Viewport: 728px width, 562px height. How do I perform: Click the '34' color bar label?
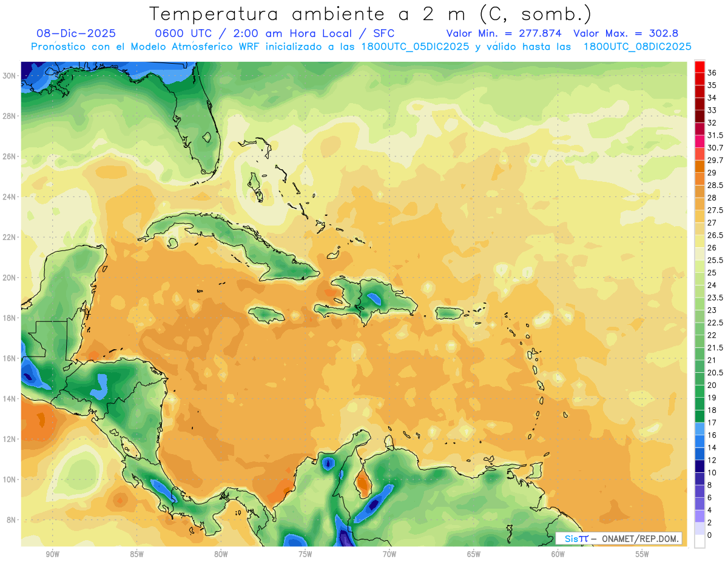[712, 98]
